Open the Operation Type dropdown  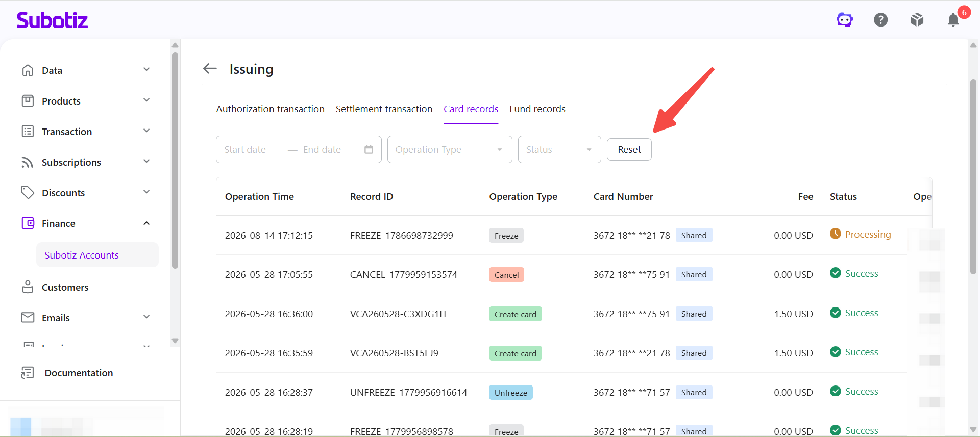pyautogui.click(x=450, y=149)
